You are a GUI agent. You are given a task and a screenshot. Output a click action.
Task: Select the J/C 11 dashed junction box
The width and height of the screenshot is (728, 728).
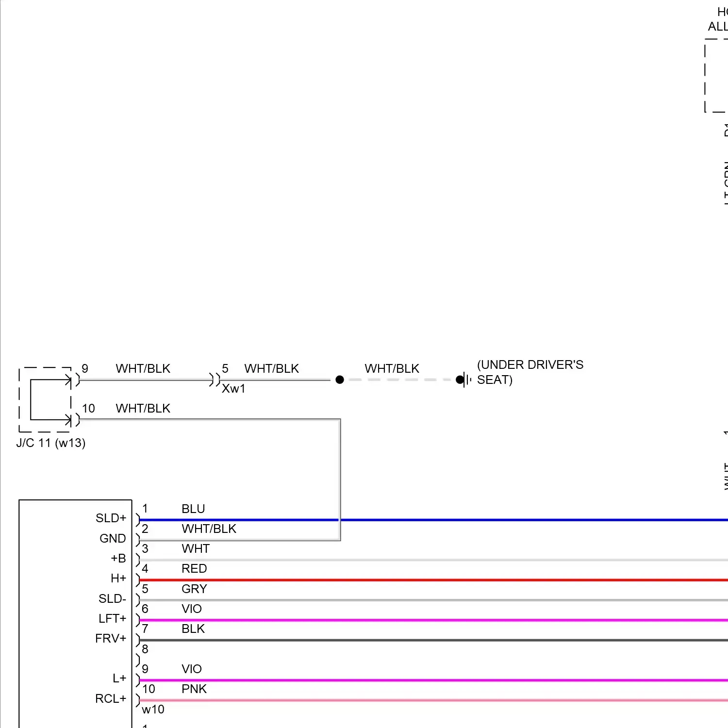(x=45, y=399)
